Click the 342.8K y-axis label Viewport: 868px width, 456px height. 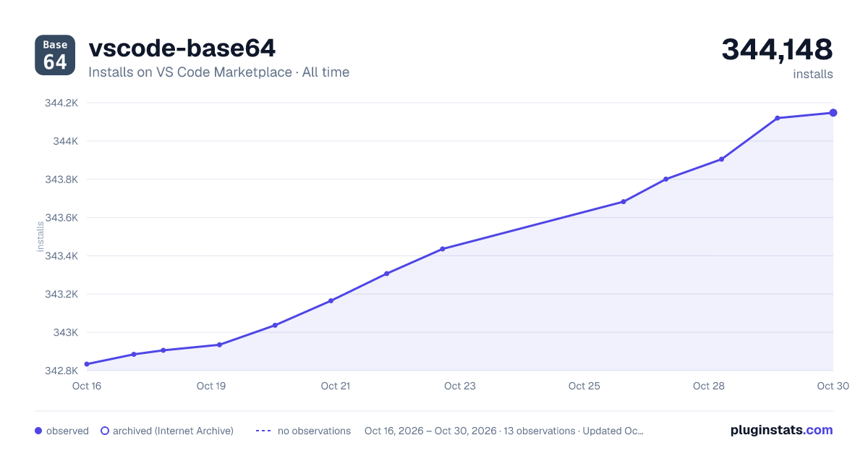pyautogui.click(x=61, y=371)
